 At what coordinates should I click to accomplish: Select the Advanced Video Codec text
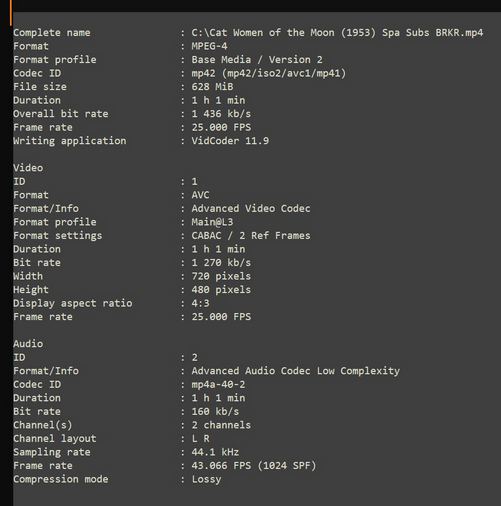point(251,209)
